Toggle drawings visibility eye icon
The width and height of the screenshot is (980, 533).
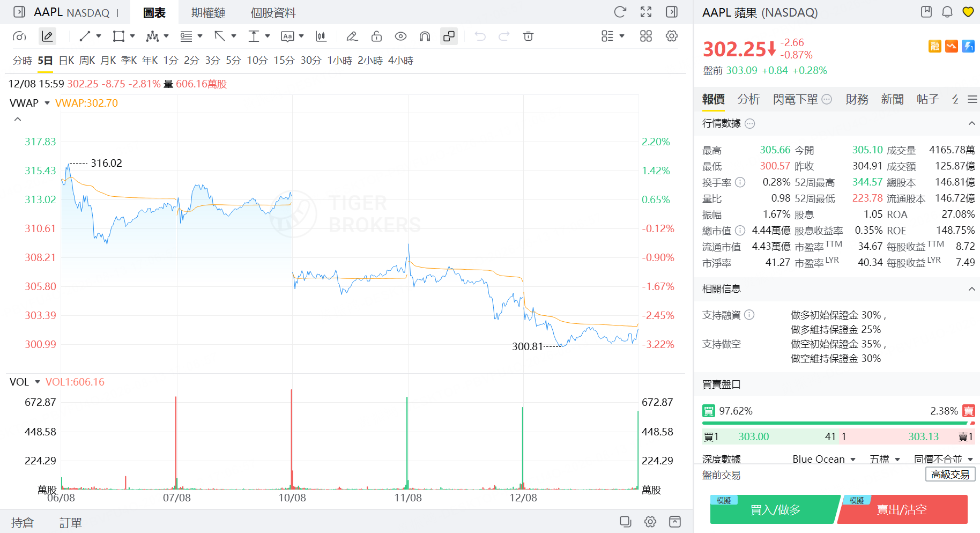(400, 36)
